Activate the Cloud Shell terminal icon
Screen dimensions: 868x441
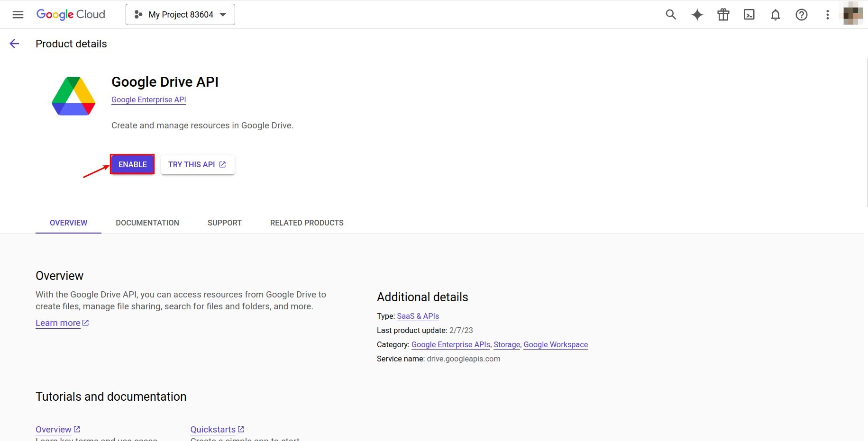(x=749, y=15)
